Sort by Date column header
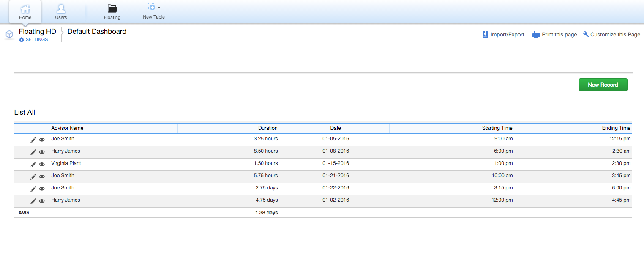644x258 pixels. point(336,128)
